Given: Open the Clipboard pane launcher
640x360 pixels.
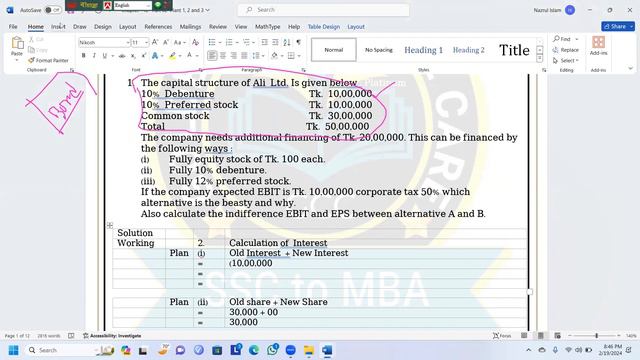Looking at the screenshot, I should tap(72, 70).
